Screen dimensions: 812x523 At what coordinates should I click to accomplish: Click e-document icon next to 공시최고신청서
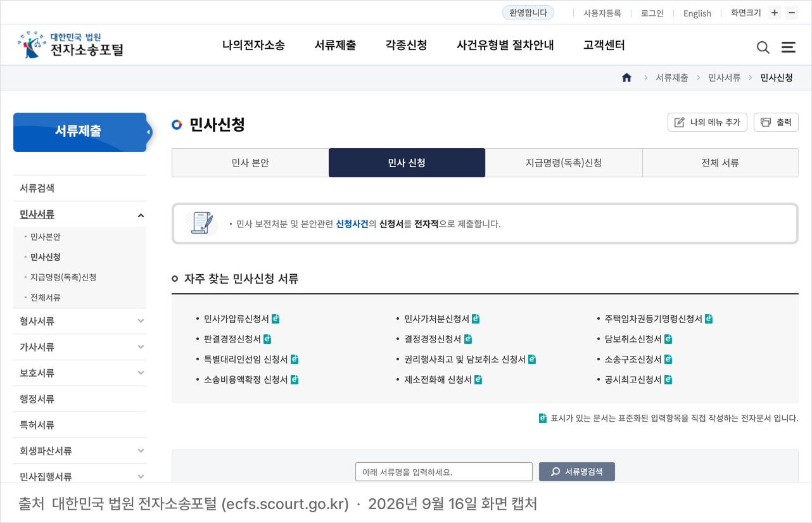point(668,379)
